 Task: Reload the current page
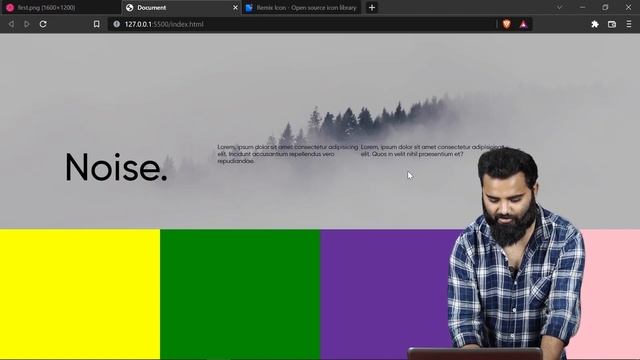tap(43, 24)
